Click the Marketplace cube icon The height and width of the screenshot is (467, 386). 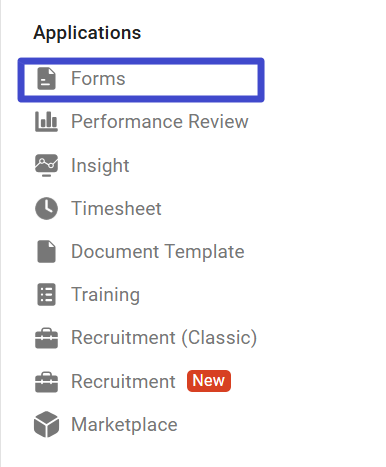point(46,424)
